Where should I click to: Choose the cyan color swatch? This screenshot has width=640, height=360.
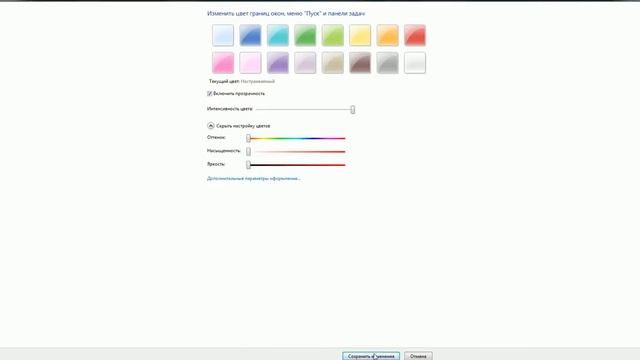(x=278, y=35)
